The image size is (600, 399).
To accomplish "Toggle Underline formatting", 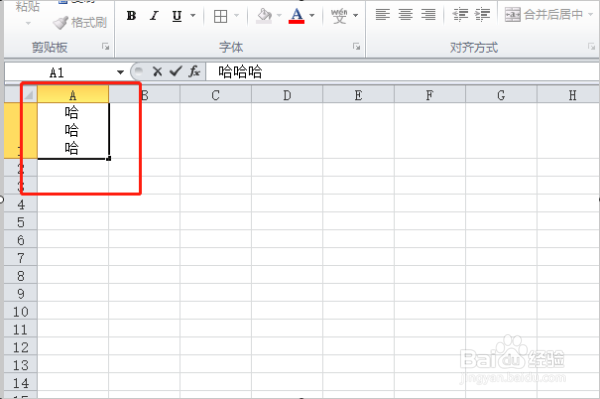I will (177, 16).
